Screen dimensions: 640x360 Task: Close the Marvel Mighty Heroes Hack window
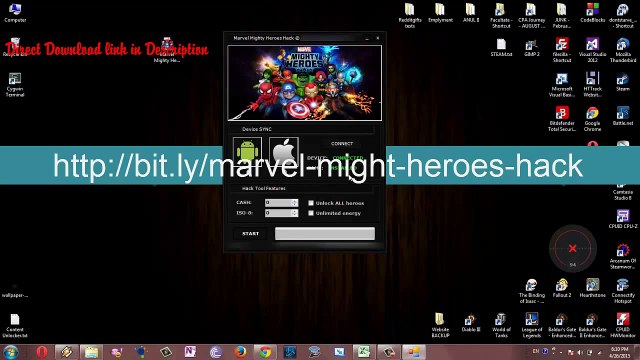[378, 38]
